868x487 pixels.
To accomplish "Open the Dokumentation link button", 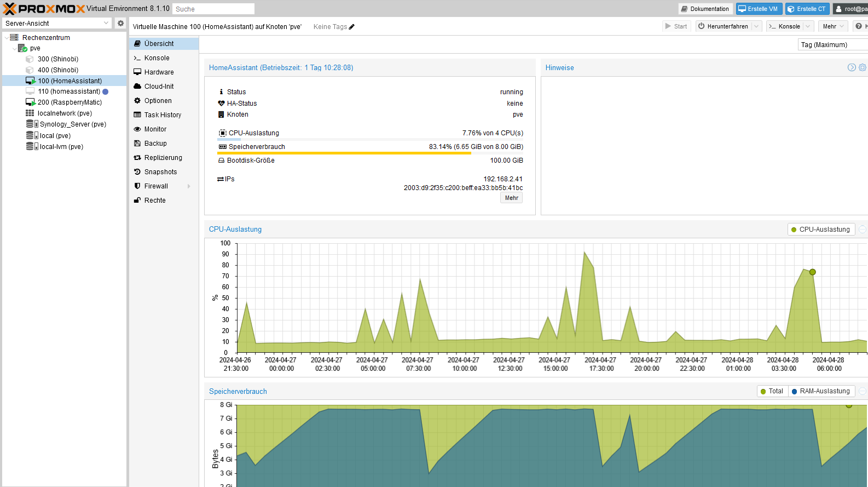I will pos(705,9).
